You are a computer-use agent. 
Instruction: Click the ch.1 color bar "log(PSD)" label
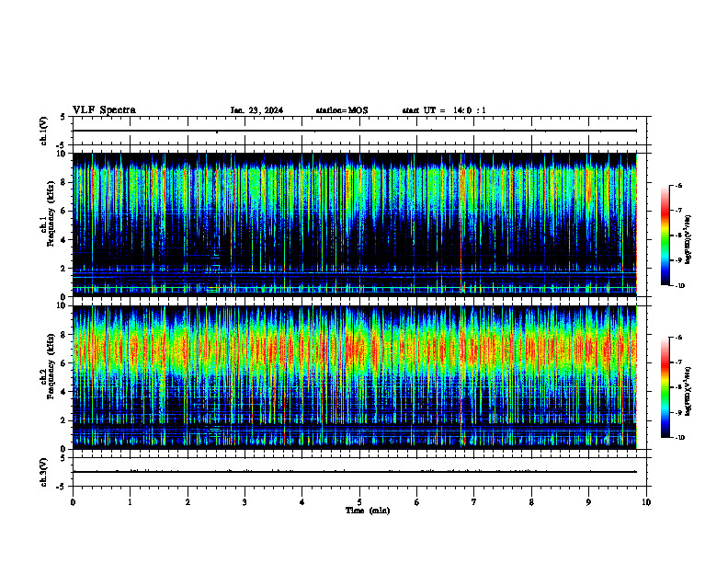pos(688,240)
